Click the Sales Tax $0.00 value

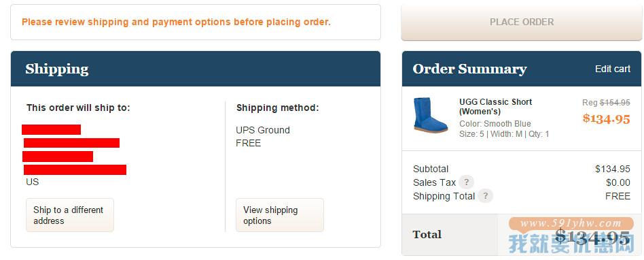pyautogui.click(x=618, y=182)
